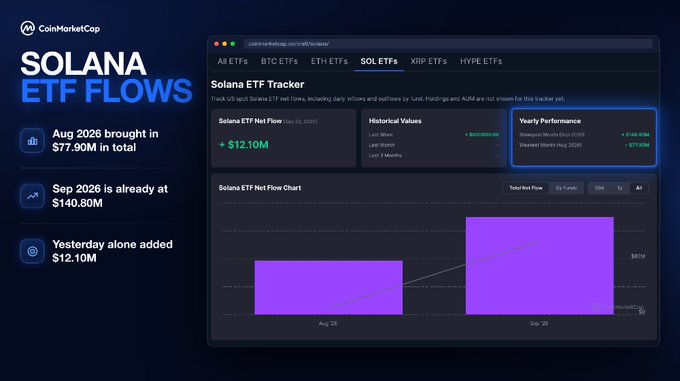
Task: Click the Last Month row label
Action: [x=382, y=145]
